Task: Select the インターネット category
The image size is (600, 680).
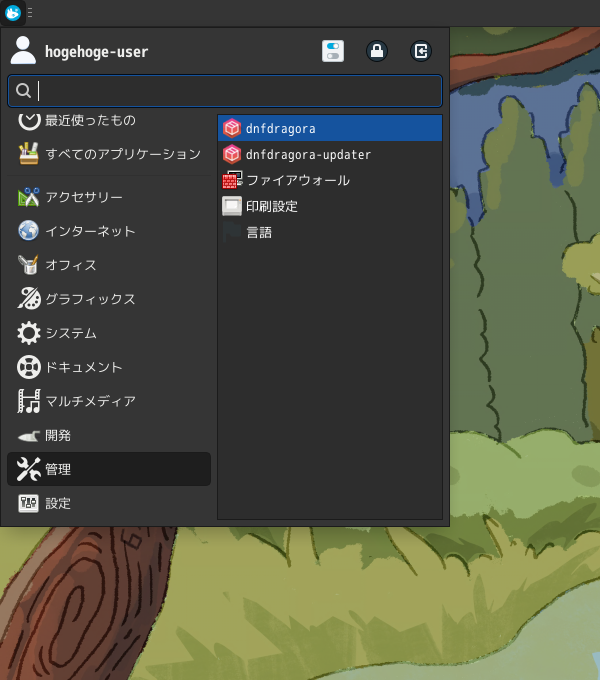Action: coord(109,231)
